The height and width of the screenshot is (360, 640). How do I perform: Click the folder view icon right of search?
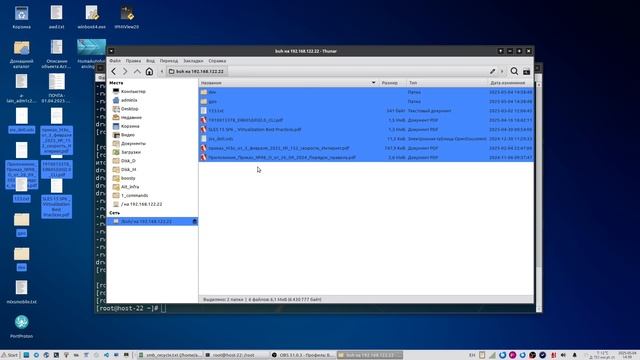click(x=527, y=72)
